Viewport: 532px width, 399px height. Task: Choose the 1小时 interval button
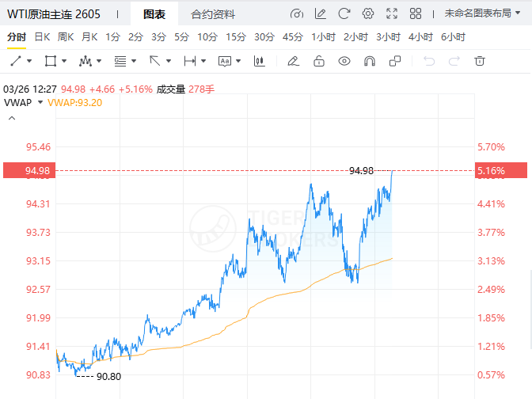323,37
